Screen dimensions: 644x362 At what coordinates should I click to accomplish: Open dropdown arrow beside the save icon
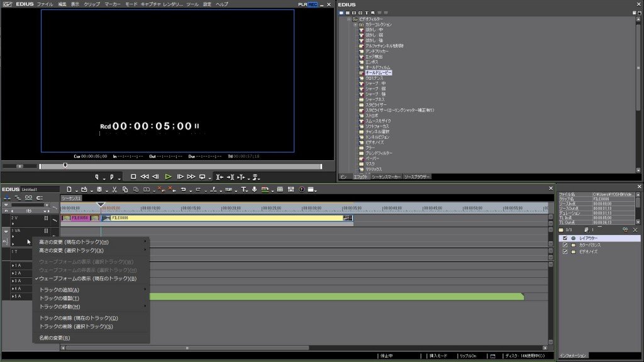tap(106, 190)
